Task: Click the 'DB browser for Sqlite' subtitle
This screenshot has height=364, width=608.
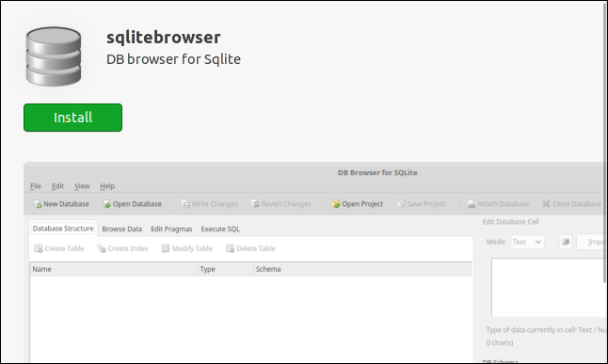Action: 173,59
